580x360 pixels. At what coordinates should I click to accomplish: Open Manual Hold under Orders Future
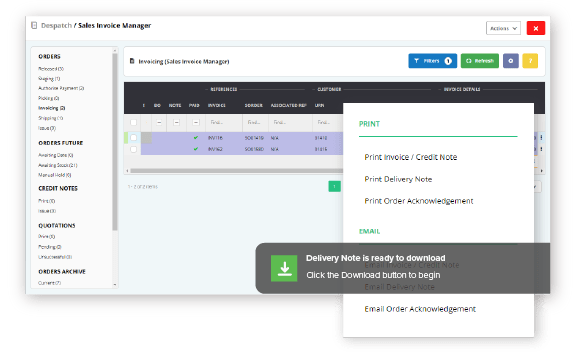click(x=55, y=175)
